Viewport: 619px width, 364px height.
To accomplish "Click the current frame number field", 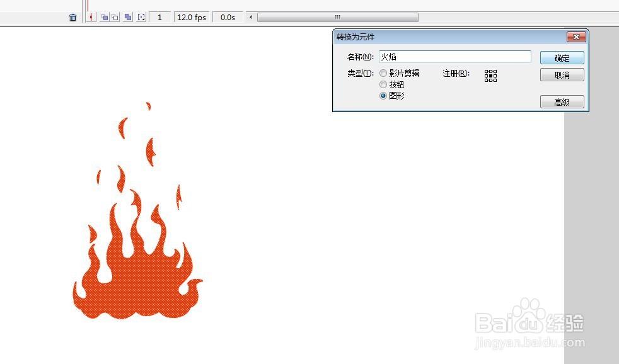I will pyautogui.click(x=159, y=17).
